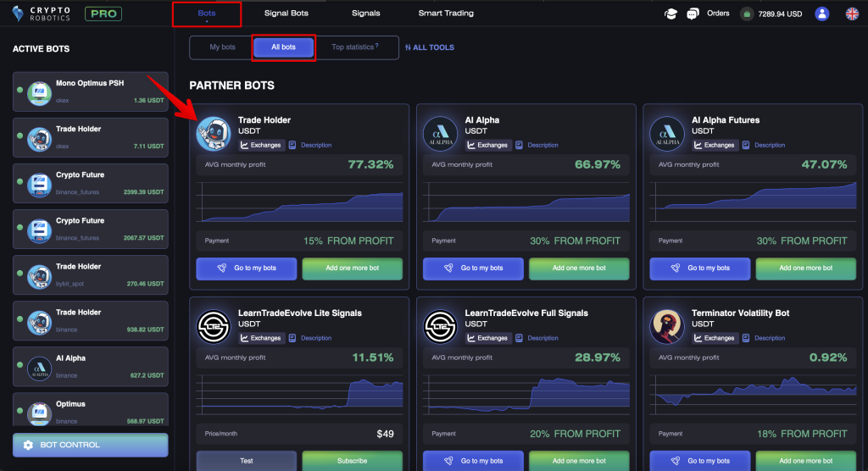The width and height of the screenshot is (868, 471).
Task: Open the Smart Trading tab
Action: [446, 14]
